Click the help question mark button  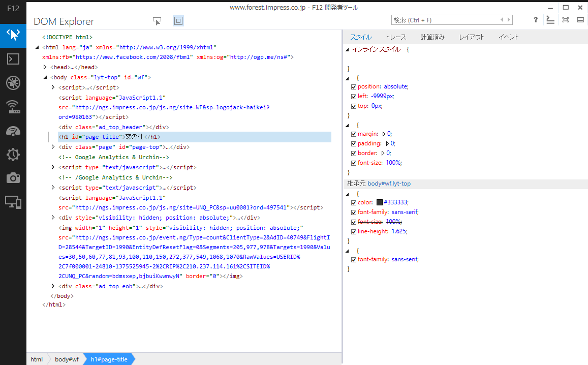pos(535,20)
